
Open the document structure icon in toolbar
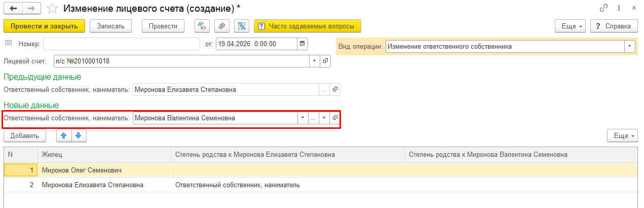point(242,26)
